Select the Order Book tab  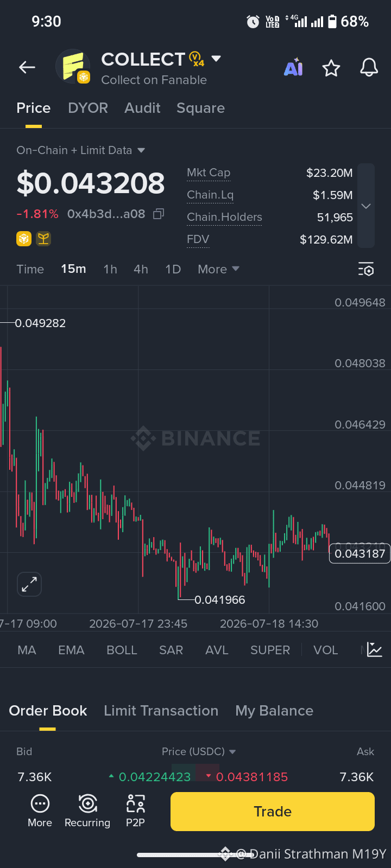pos(48,711)
